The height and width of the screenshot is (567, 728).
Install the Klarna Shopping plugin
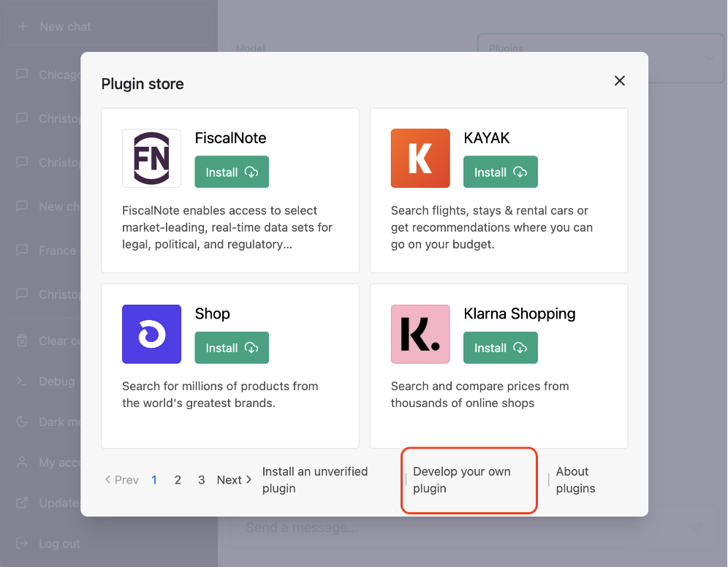[501, 348]
